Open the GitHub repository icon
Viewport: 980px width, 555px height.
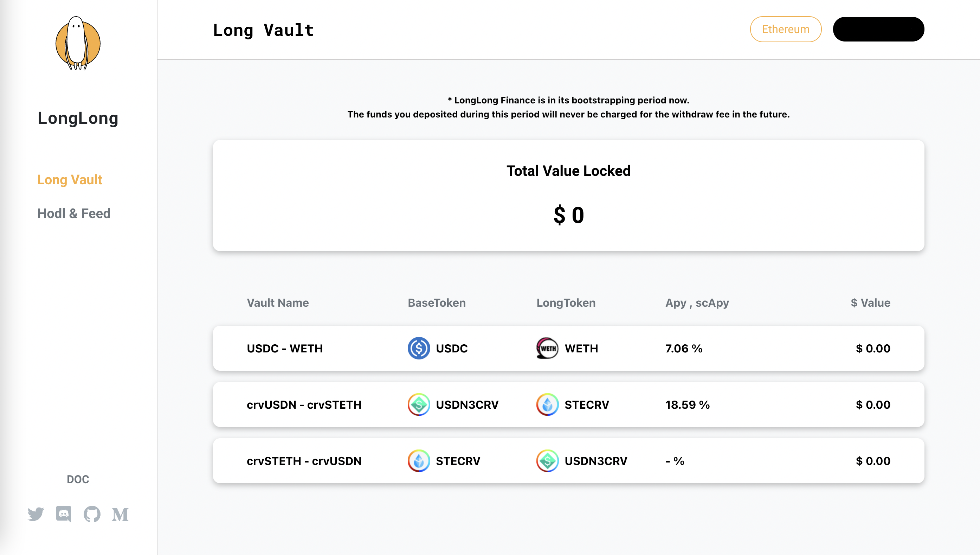click(92, 514)
